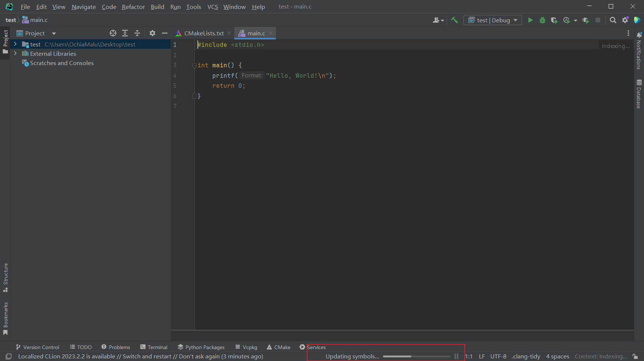
Task: Open Project panel options gear
Action: coord(152,33)
